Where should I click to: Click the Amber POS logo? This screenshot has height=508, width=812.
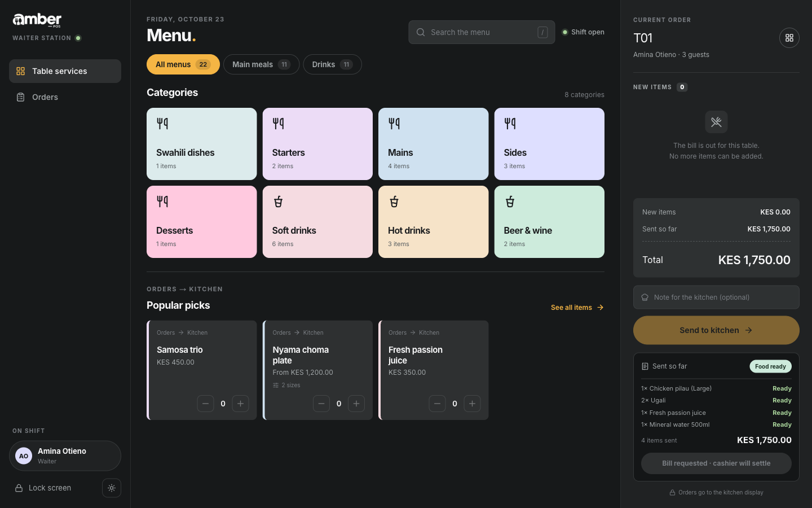coord(37,20)
